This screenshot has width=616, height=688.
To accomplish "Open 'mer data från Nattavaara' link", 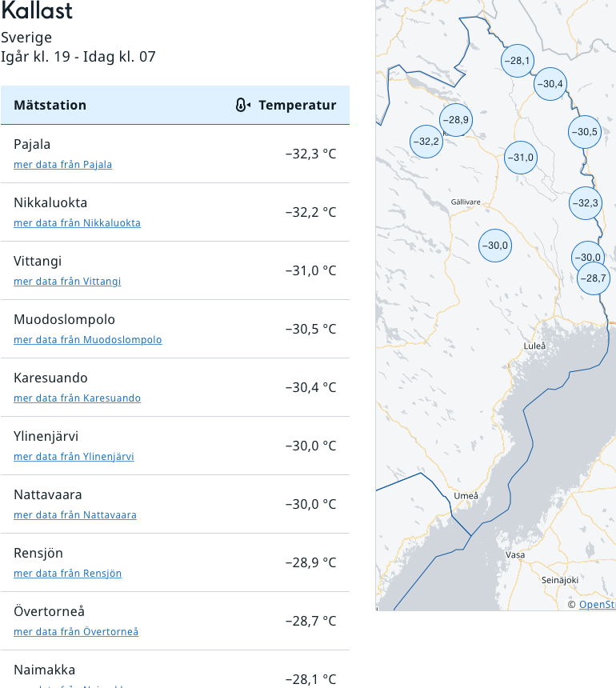I will [74, 515].
